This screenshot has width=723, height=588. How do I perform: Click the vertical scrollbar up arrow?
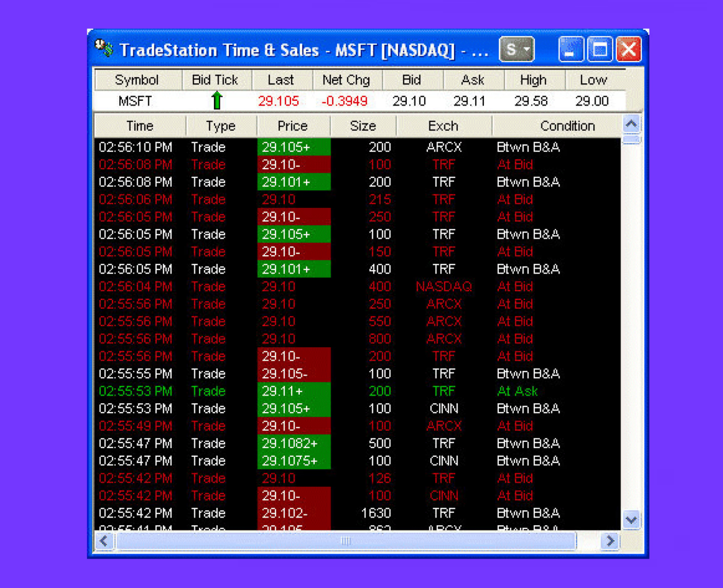[x=631, y=124]
